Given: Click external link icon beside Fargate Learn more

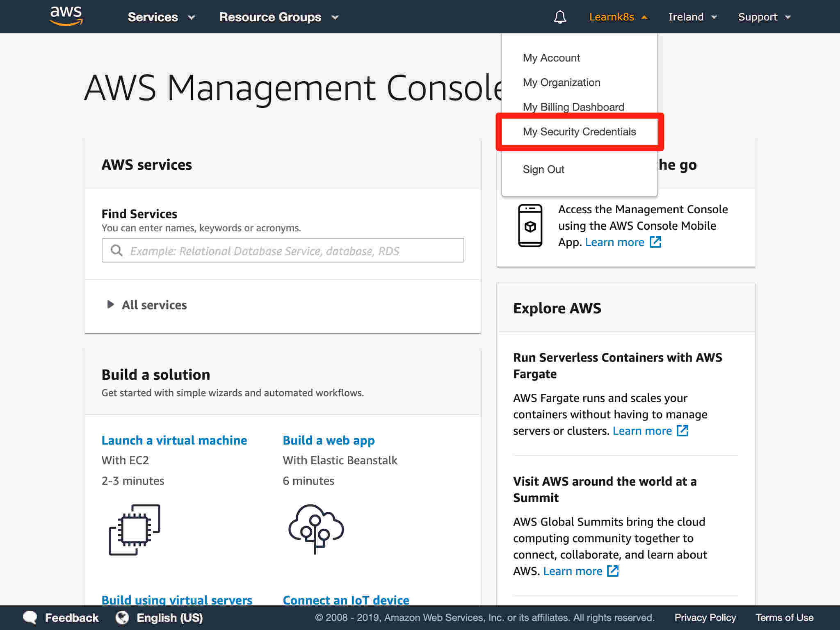Looking at the screenshot, I should click(x=682, y=431).
